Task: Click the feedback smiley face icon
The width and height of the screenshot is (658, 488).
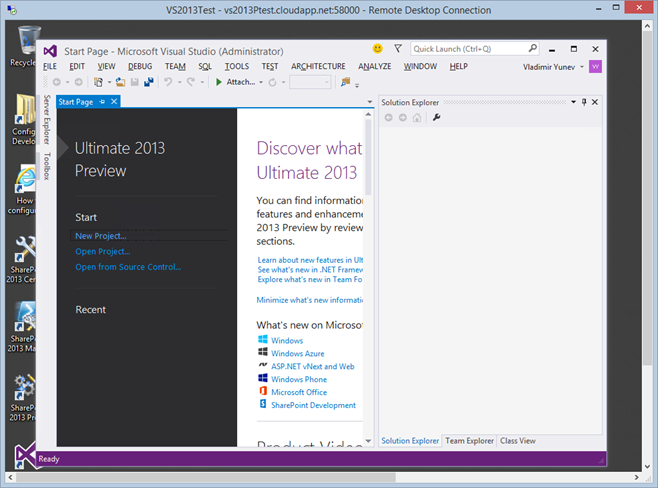Action: (378, 48)
